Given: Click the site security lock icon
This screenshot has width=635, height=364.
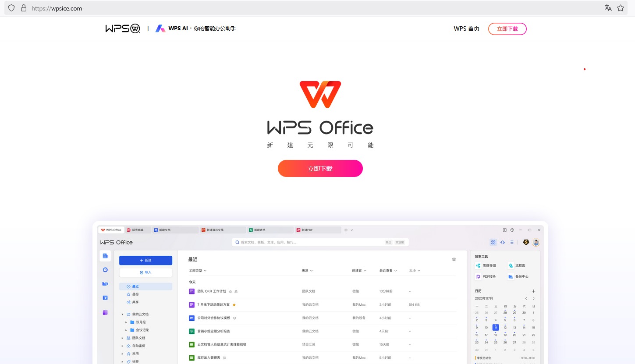Looking at the screenshot, I should click(23, 8).
